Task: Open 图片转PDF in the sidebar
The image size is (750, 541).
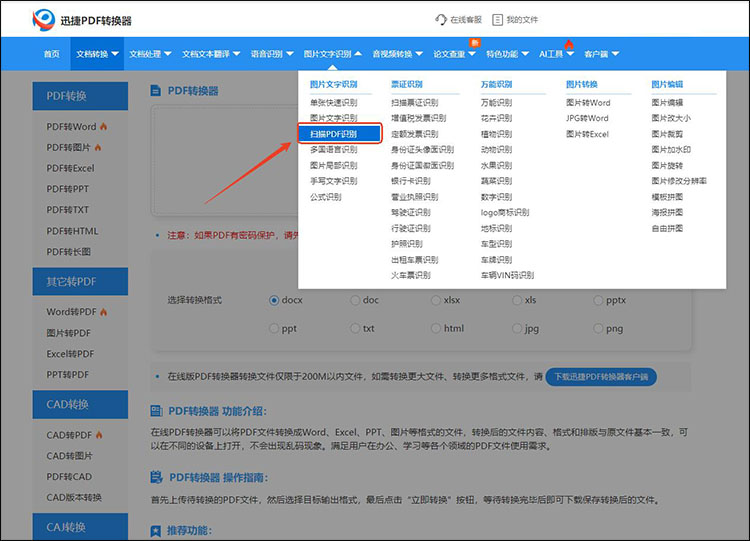Action: tap(68, 333)
